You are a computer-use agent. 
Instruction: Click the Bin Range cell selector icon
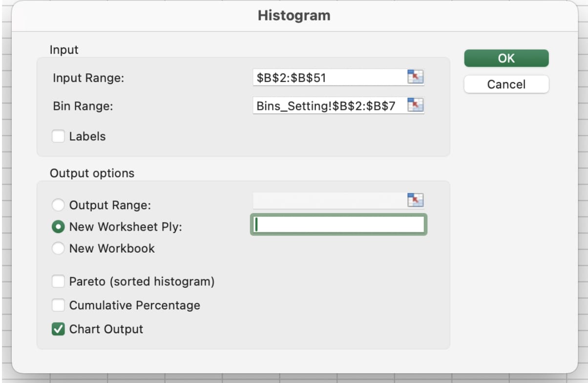point(417,105)
